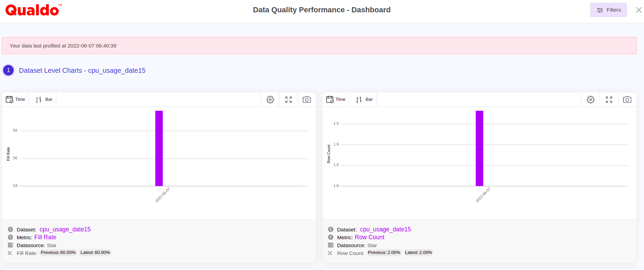Click the purple Fill Rate bar
Image resolution: width=644 pixels, height=270 pixels.
click(x=159, y=148)
